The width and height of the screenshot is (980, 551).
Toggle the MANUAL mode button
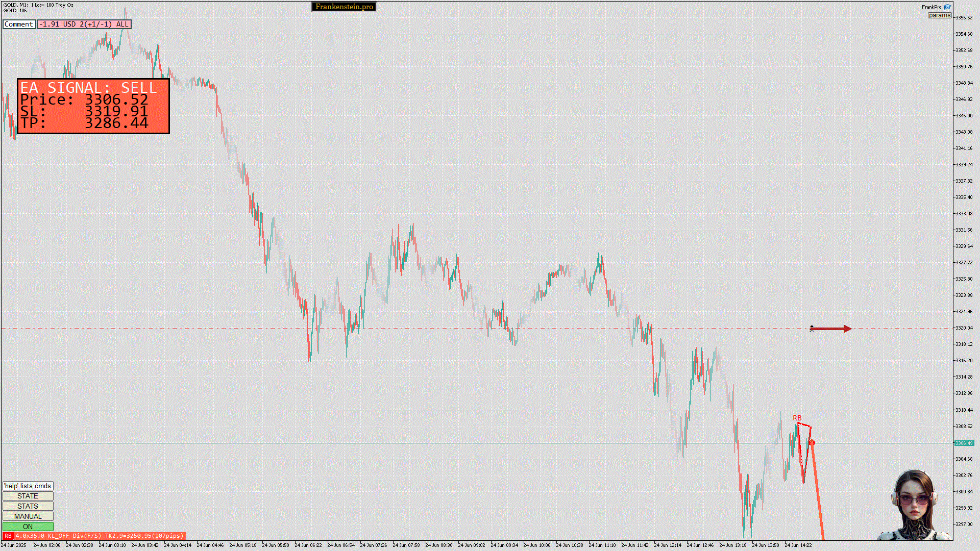pyautogui.click(x=28, y=516)
